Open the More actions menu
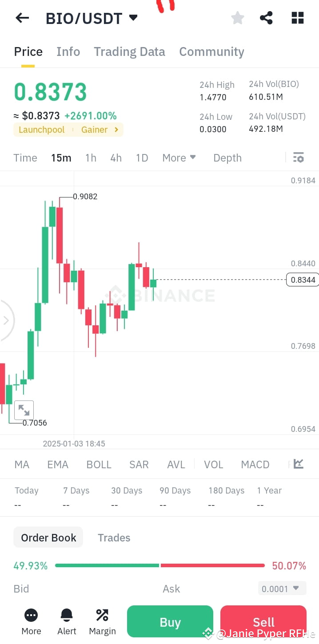The width and height of the screenshot is (319, 644). pyautogui.click(x=31, y=620)
